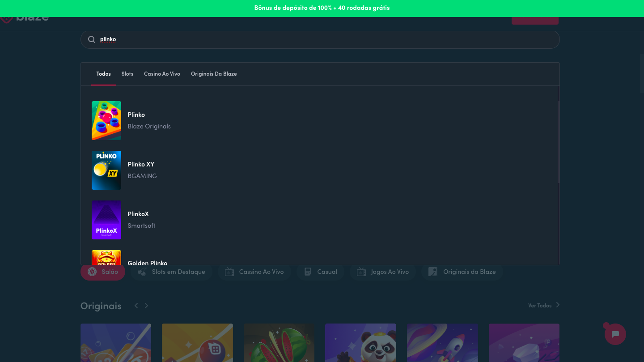644x362 pixels.
Task: Click the search magnifier icon
Action: click(91, 39)
